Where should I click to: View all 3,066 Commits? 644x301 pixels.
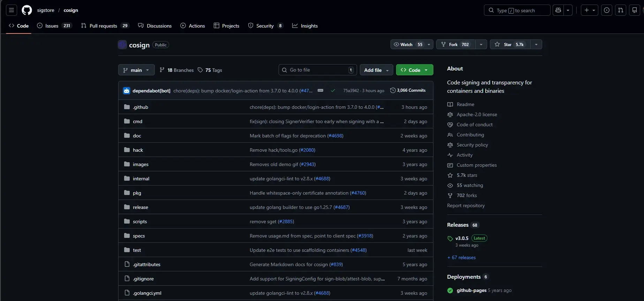click(408, 90)
